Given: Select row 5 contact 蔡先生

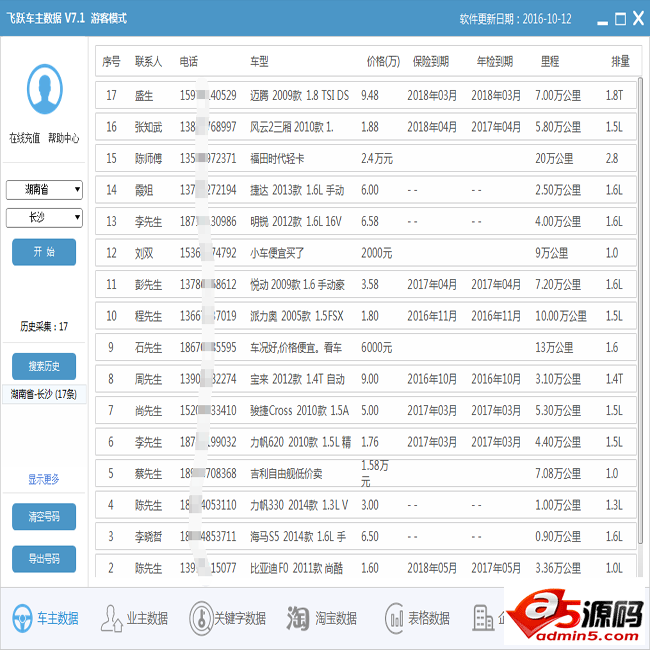Looking at the screenshot, I should pyautogui.click(x=148, y=474).
